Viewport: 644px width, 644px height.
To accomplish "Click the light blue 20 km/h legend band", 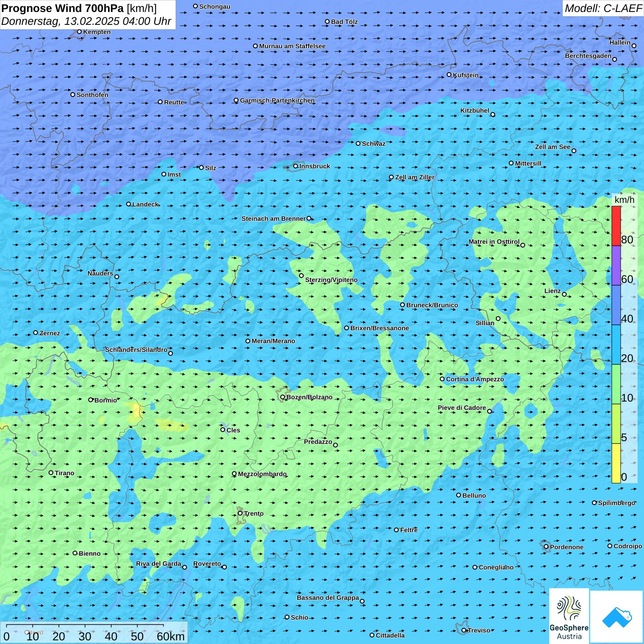I will pos(616,345).
